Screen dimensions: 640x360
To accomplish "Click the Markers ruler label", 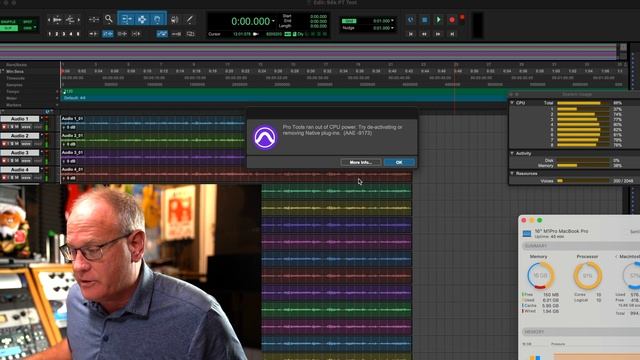I will pyautogui.click(x=13, y=105).
